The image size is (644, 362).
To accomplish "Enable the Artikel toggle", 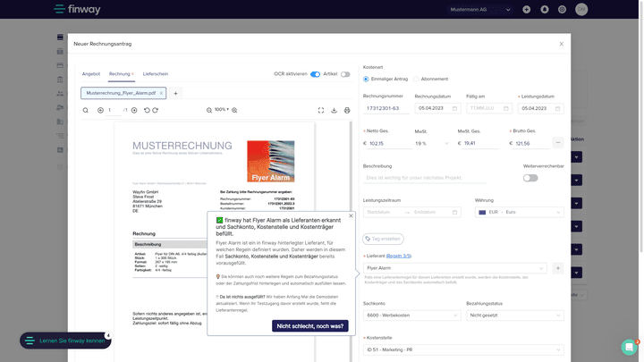I will (x=345, y=74).
